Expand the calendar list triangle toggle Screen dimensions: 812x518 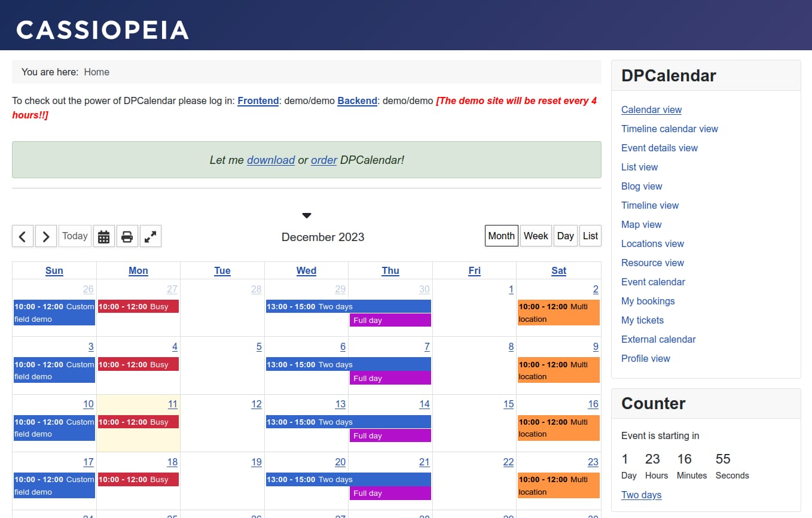[307, 215]
